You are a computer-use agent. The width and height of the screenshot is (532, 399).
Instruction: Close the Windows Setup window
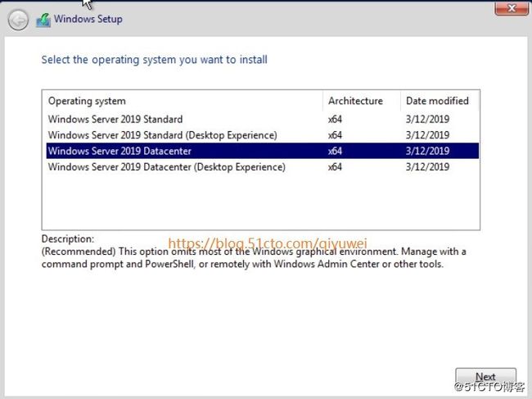tap(511, 9)
